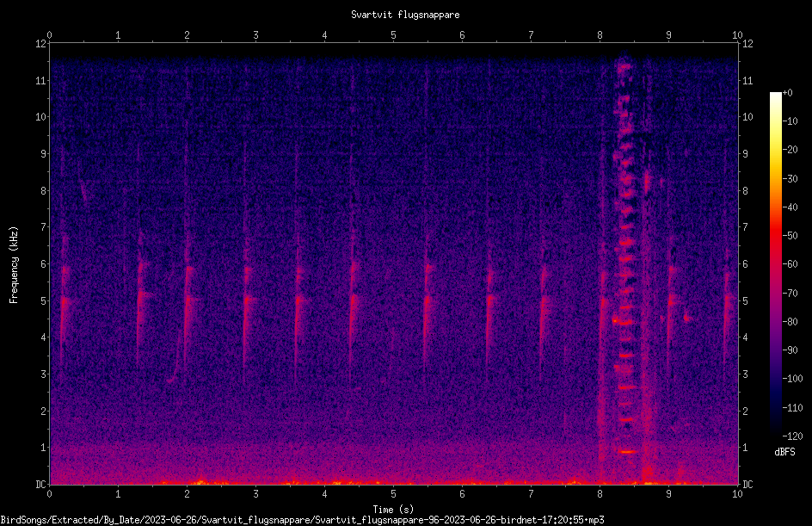Click the color scale gradient bar

(x=775, y=263)
